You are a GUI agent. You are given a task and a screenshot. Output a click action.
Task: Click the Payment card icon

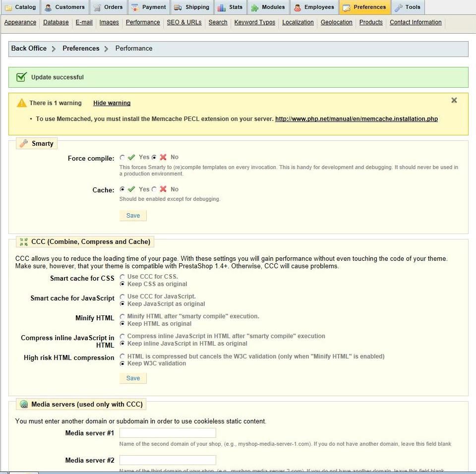point(135,7)
